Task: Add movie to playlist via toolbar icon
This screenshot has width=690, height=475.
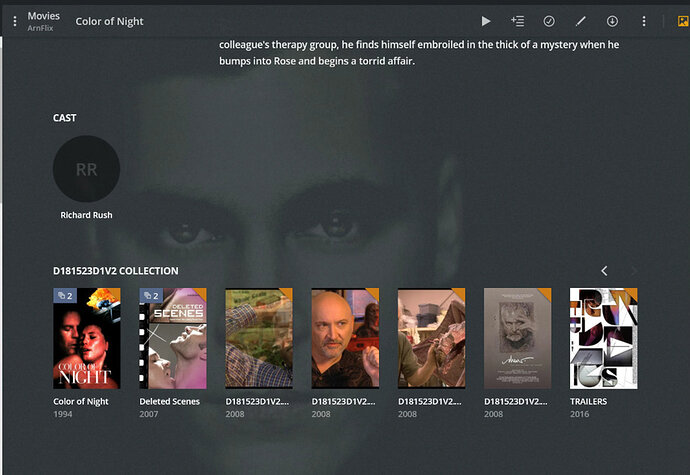Action: point(518,21)
